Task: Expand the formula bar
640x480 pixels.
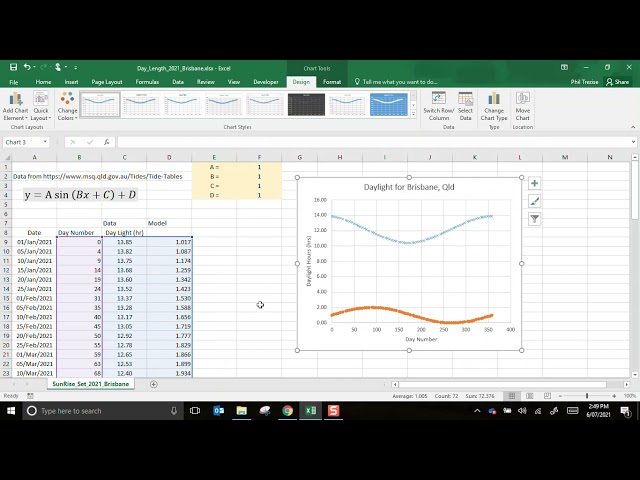Action: click(633, 142)
